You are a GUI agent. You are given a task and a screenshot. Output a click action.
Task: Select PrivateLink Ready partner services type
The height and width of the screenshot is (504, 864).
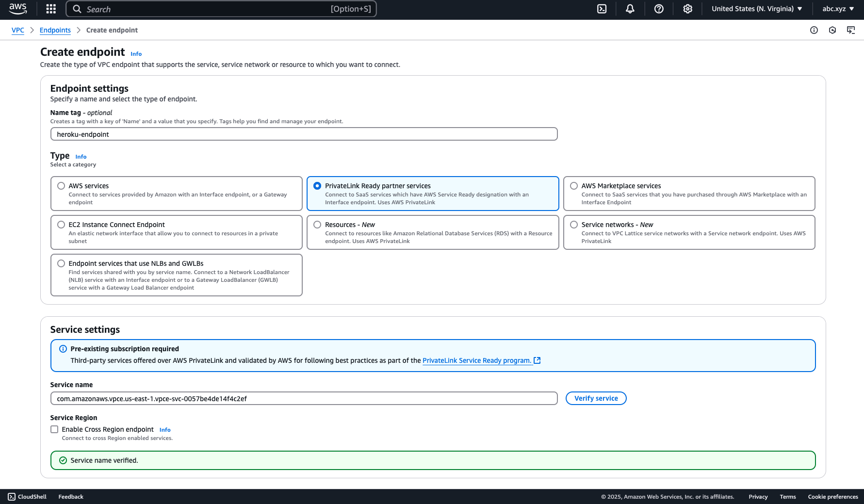coord(317,186)
